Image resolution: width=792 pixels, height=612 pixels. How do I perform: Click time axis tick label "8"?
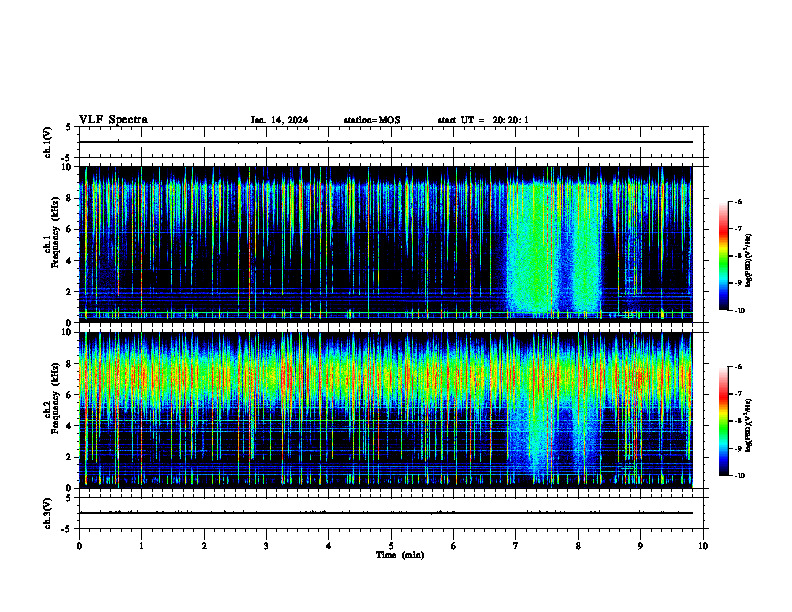(x=578, y=546)
